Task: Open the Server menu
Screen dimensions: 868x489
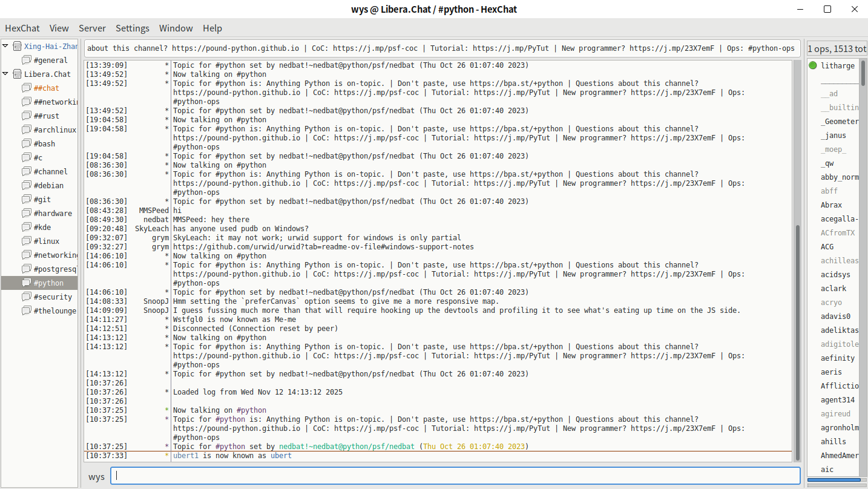Action: pyautogui.click(x=92, y=28)
